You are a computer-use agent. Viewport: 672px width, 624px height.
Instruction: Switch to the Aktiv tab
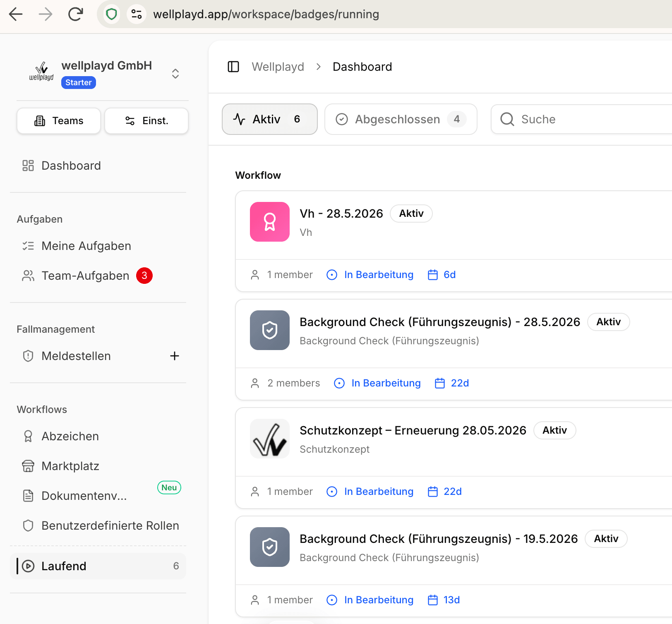pos(270,119)
